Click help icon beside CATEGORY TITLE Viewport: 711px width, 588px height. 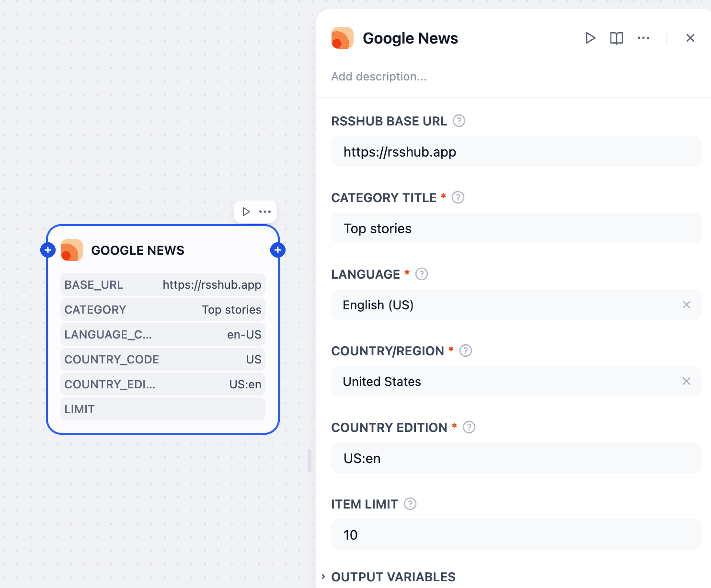coord(458,197)
